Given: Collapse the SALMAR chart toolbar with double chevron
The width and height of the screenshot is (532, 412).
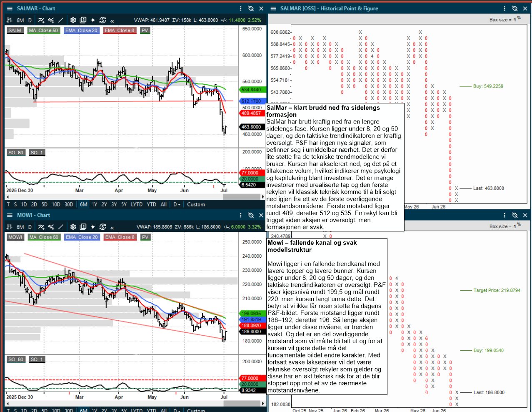Looking at the screenshot, I should [x=112, y=20].
